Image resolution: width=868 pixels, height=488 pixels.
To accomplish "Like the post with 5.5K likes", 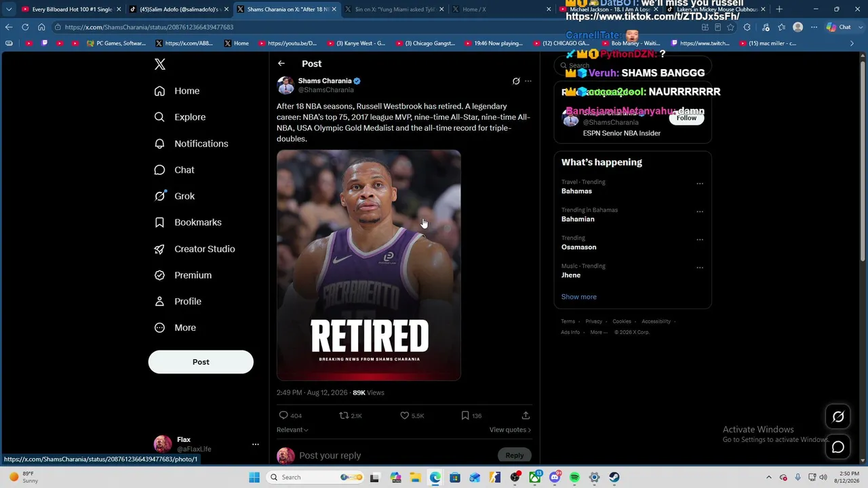I will [405, 415].
